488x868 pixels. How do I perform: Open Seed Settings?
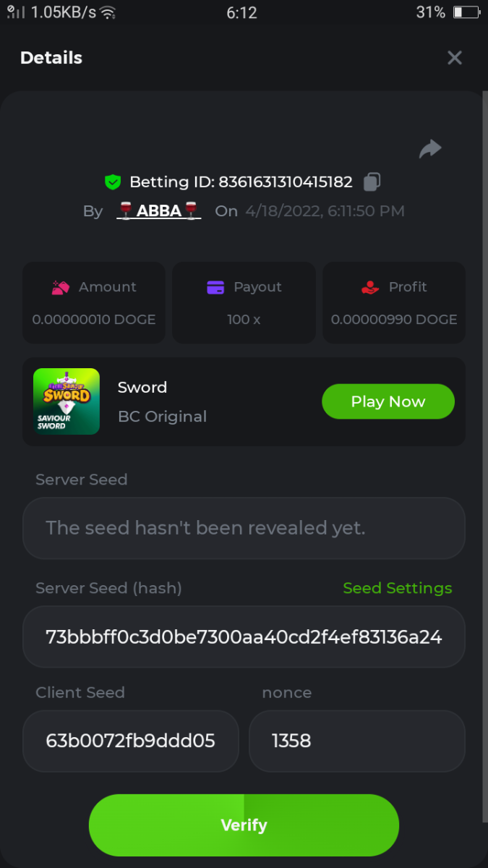coord(397,588)
